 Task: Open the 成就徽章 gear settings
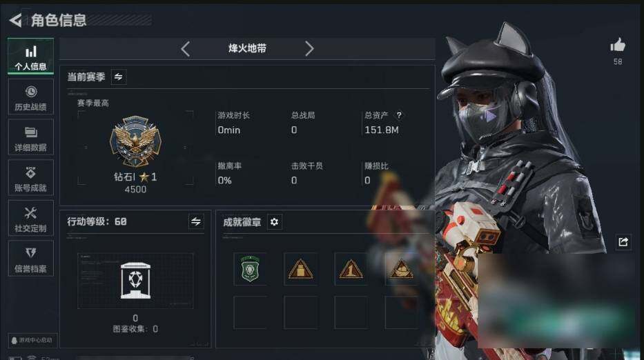(x=274, y=222)
